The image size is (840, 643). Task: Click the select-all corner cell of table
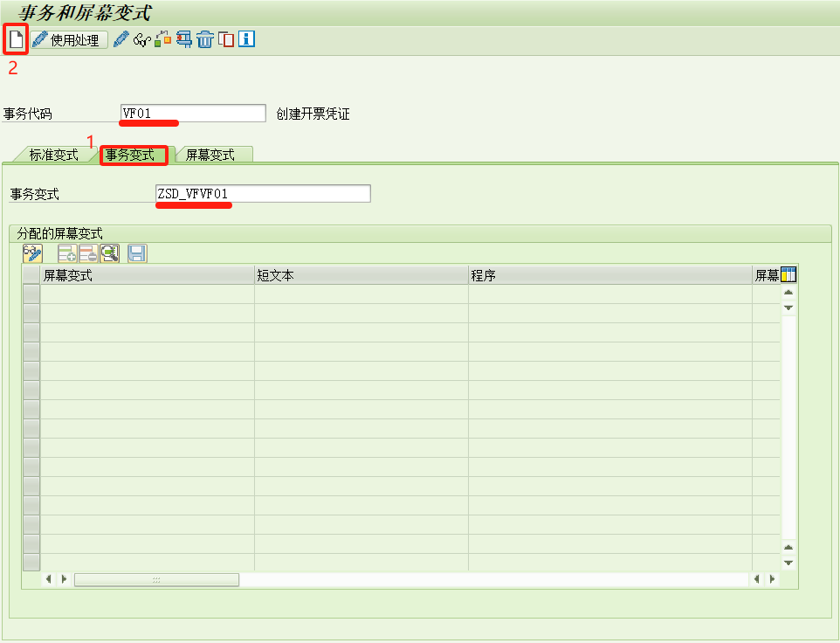[31, 275]
